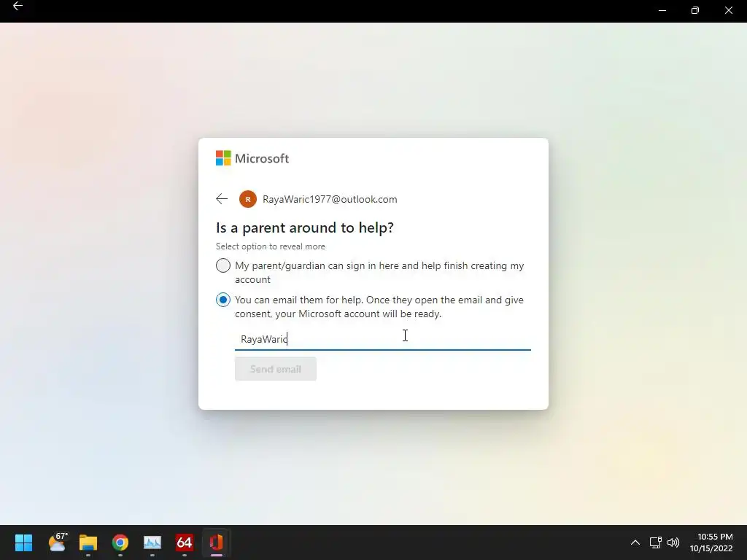Open network status in system tray
Image resolution: width=747 pixels, height=560 pixels.
click(656, 542)
